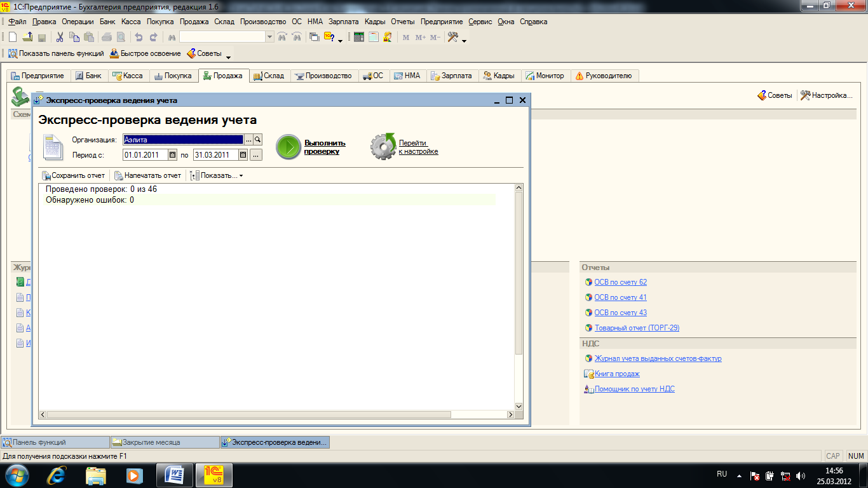Click the user with lock icon
The height and width of the screenshot is (488, 868).
coord(388,37)
